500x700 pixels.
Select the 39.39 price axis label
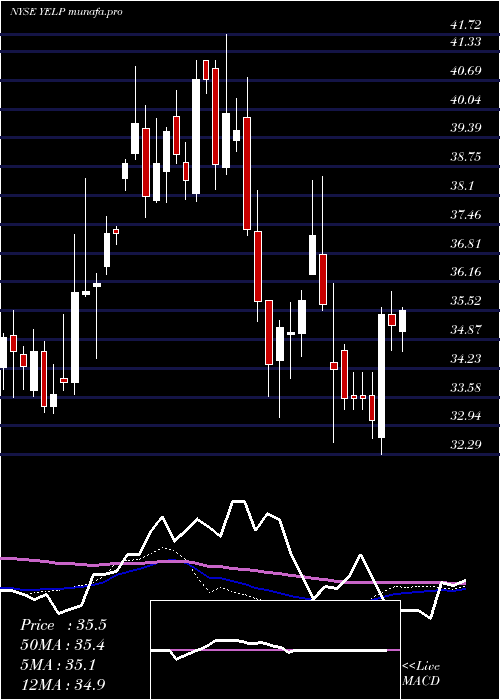[466, 128]
